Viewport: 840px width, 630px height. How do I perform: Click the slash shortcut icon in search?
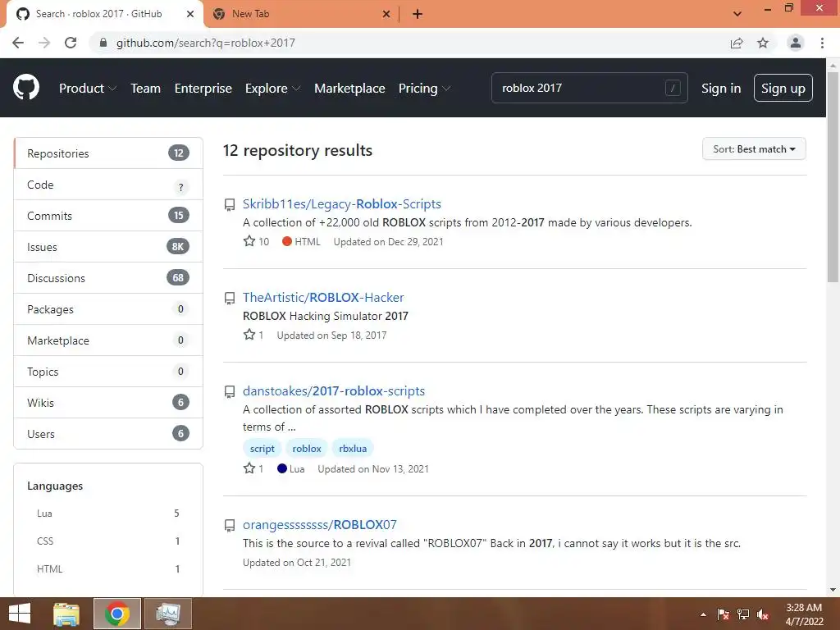click(x=673, y=88)
